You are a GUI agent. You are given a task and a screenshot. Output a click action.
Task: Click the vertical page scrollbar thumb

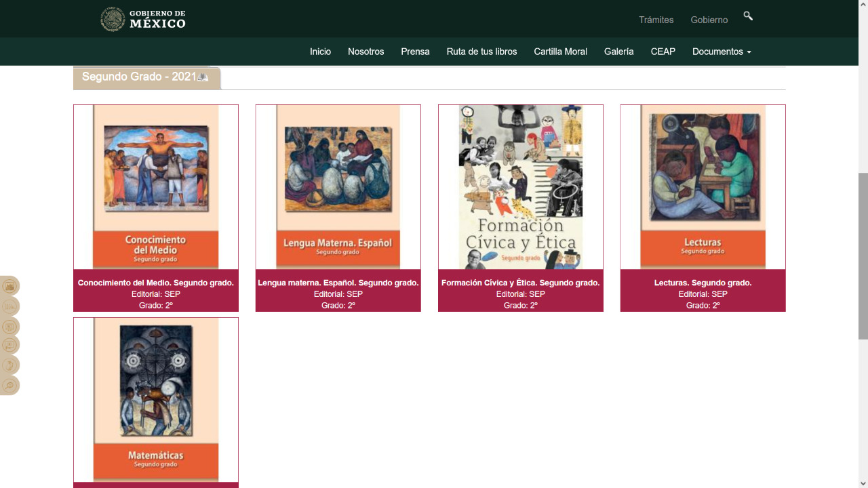click(x=863, y=256)
